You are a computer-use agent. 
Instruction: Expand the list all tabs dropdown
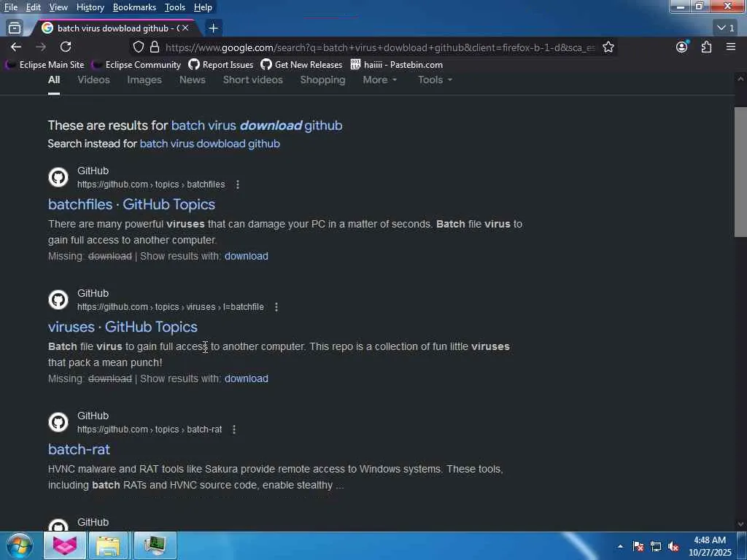pos(726,28)
